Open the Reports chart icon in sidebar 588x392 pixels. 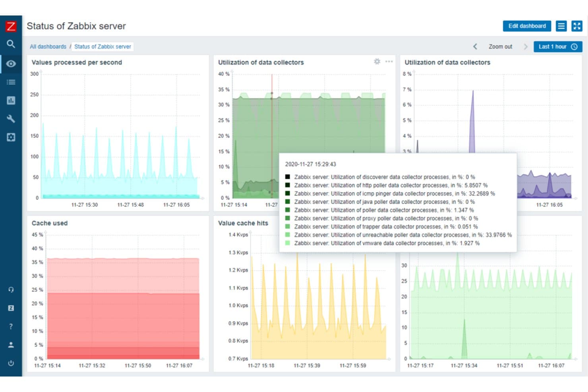click(x=11, y=100)
